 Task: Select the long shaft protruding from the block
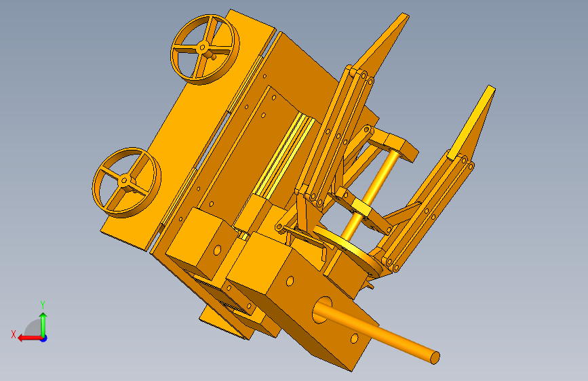click(x=376, y=329)
